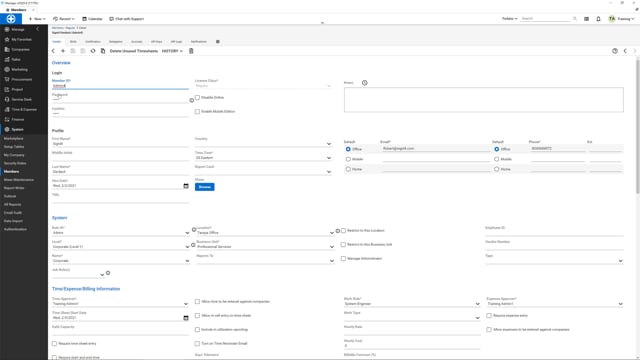Open the Hire Date calendar picker
This screenshot has height=360, width=640.
186,186
